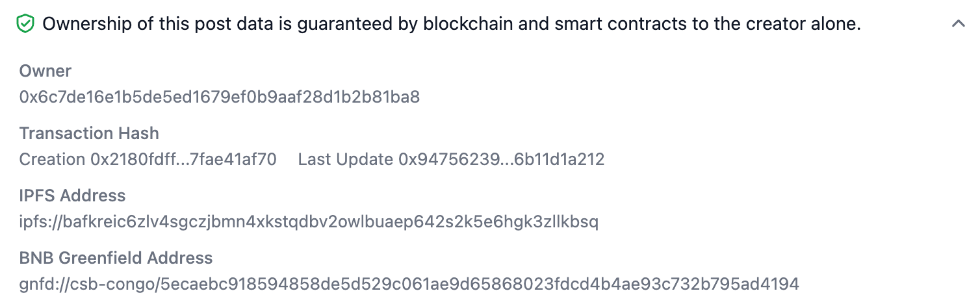Click the IPFS Address heading

72,196
